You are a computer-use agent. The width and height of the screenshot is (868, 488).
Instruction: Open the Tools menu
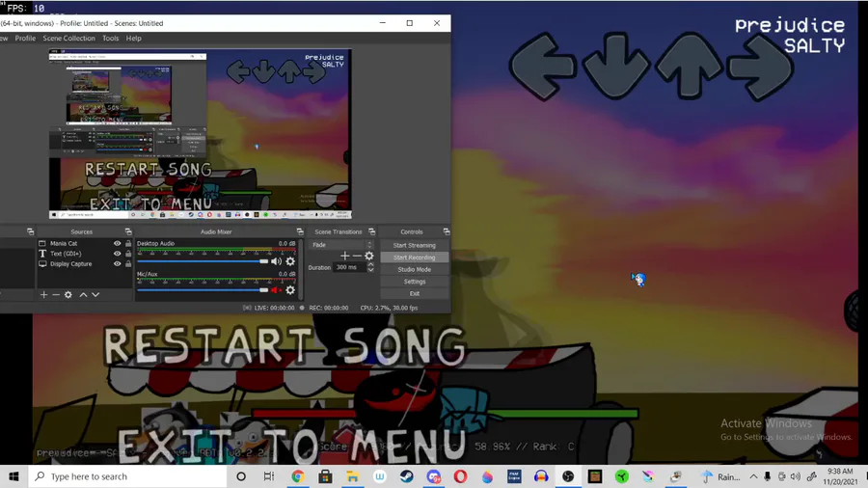110,39
